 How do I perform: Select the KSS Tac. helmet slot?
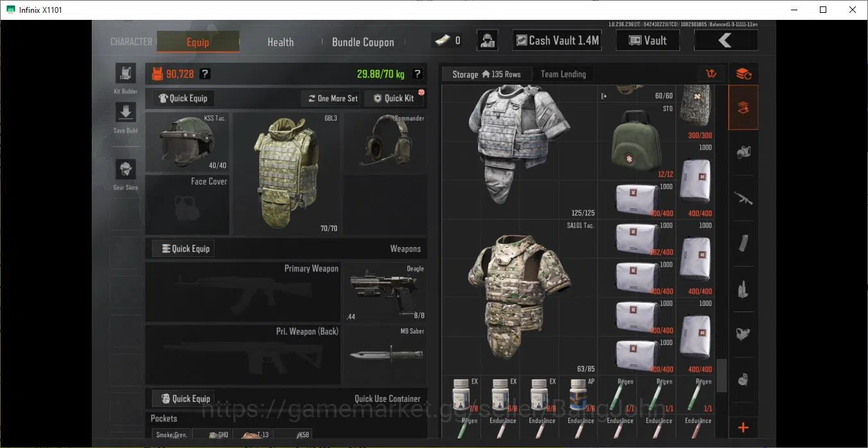coord(187,142)
